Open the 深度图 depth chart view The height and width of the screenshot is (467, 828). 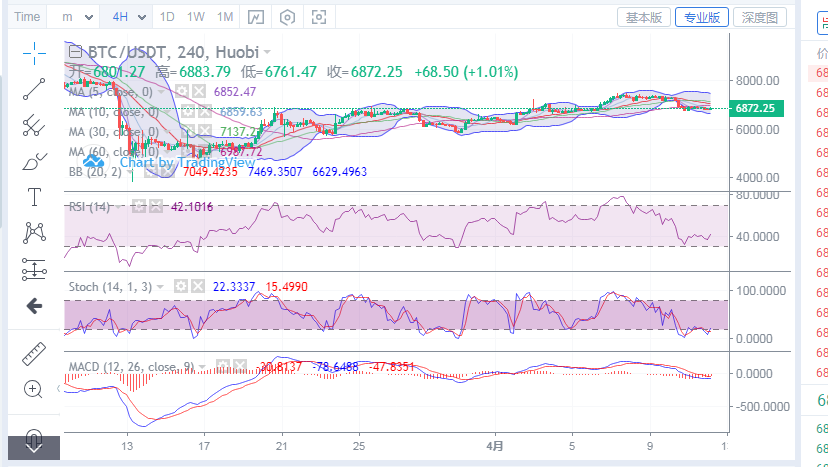(759, 17)
